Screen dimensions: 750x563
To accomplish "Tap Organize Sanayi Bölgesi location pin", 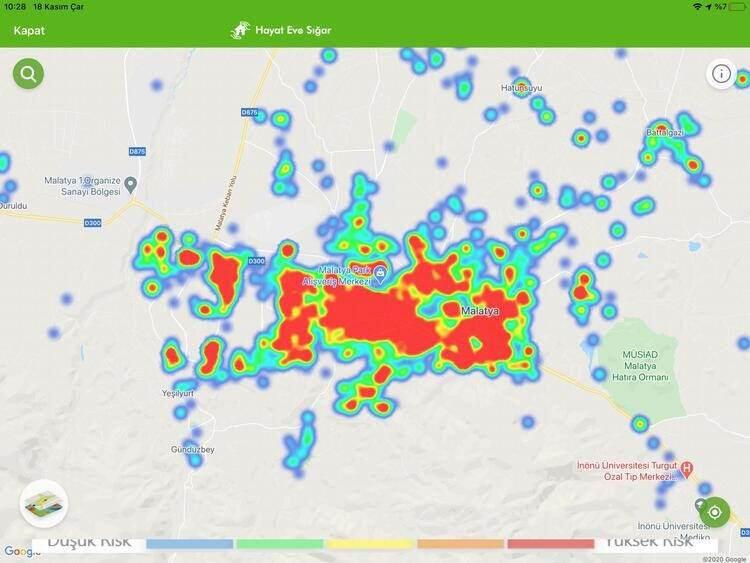I will [131, 186].
